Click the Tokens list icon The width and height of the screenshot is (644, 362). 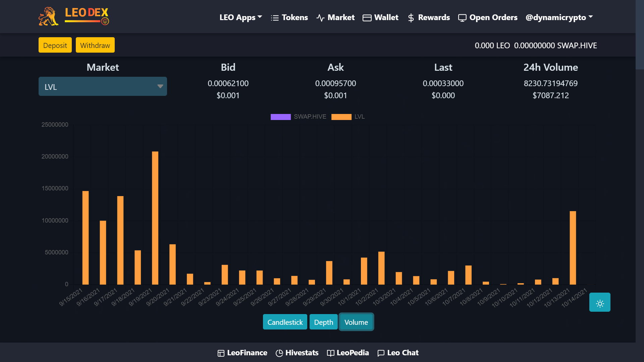click(275, 18)
